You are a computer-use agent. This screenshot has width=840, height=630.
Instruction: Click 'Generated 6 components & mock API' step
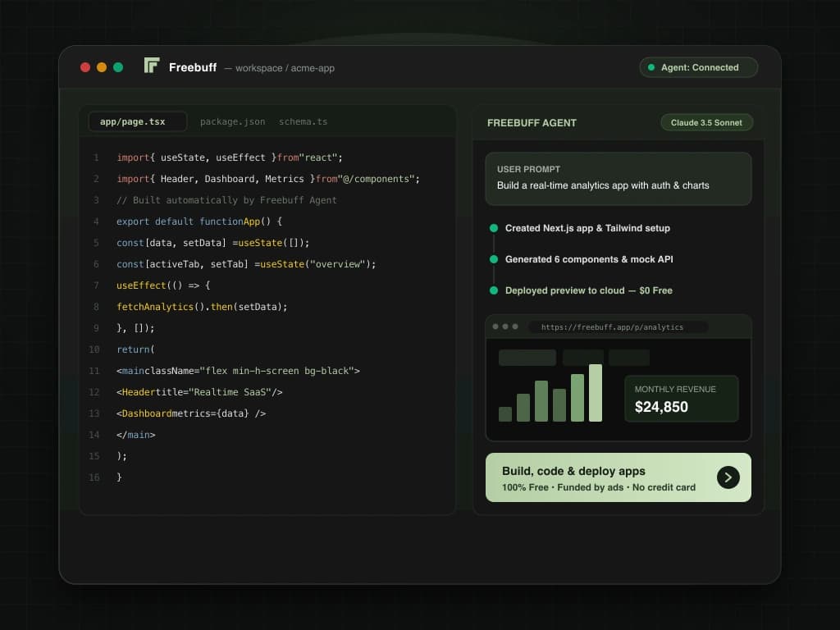589,259
